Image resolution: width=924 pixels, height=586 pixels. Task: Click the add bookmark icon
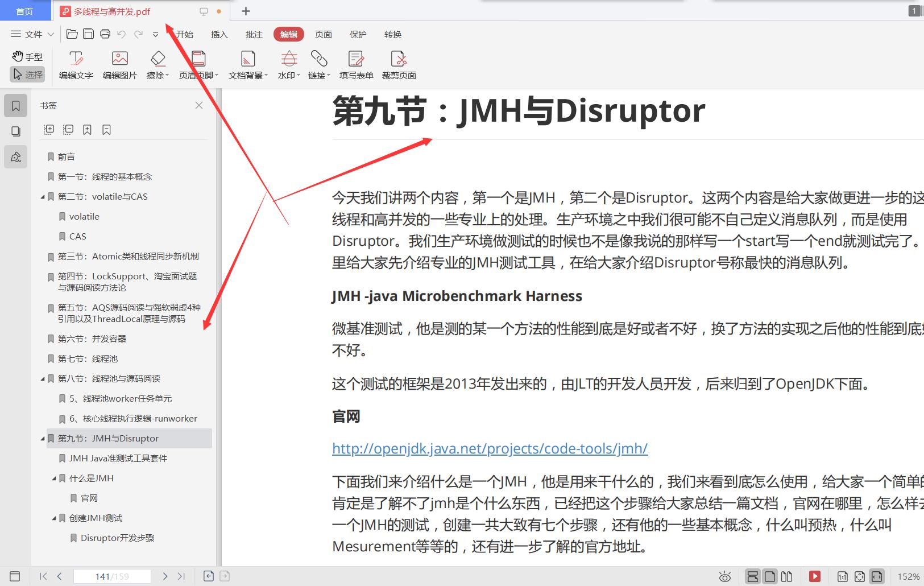point(87,130)
